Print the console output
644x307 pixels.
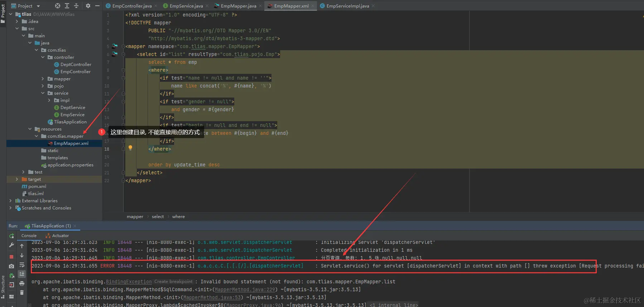[22, 283]
